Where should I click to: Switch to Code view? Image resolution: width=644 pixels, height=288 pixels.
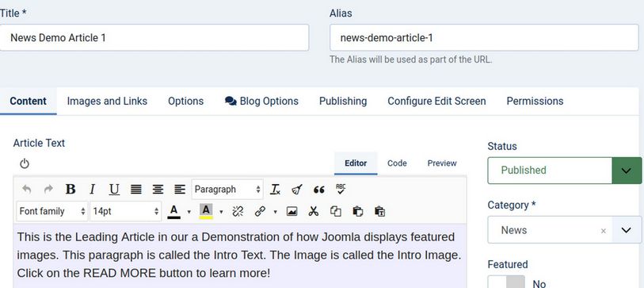pyautogui.click(x=397, y=163)
